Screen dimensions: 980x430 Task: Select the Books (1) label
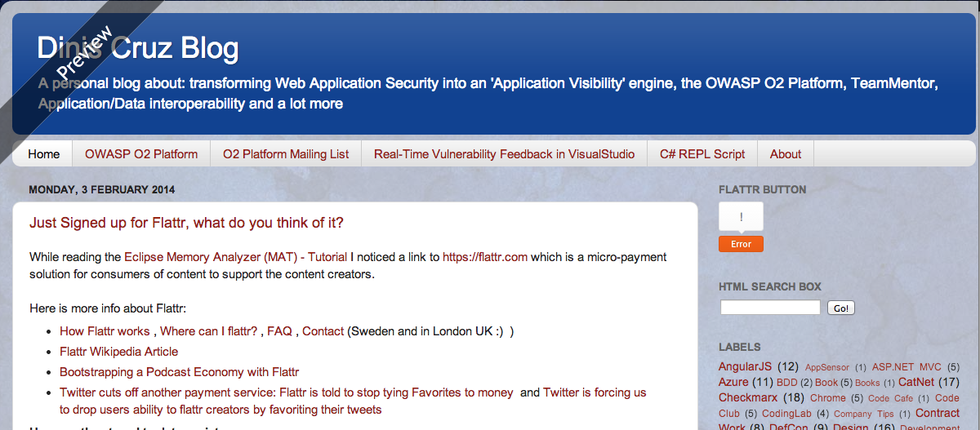pyautogui.click(x=867, y=383)
